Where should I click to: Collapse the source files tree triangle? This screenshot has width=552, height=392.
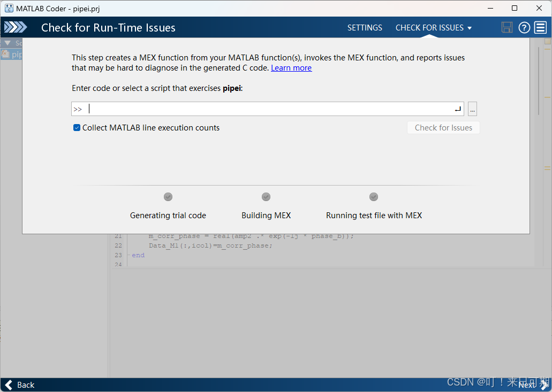point(7,43)
